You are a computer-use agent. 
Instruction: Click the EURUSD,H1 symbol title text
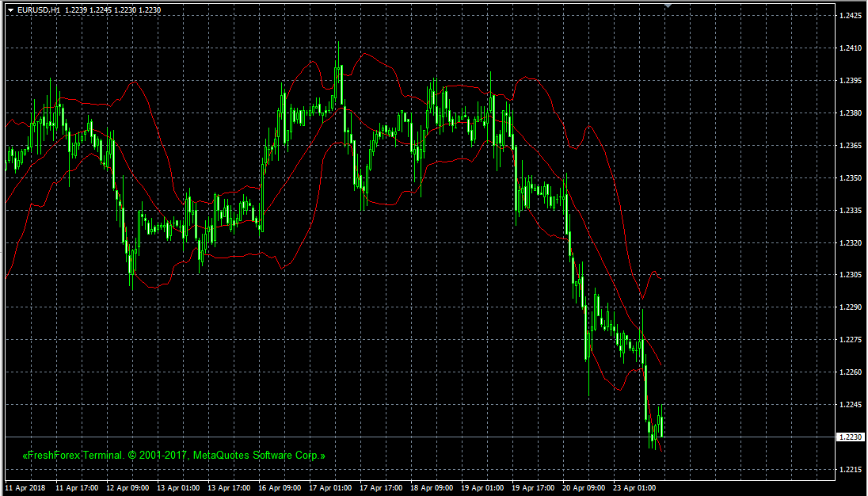click(39, 10)
